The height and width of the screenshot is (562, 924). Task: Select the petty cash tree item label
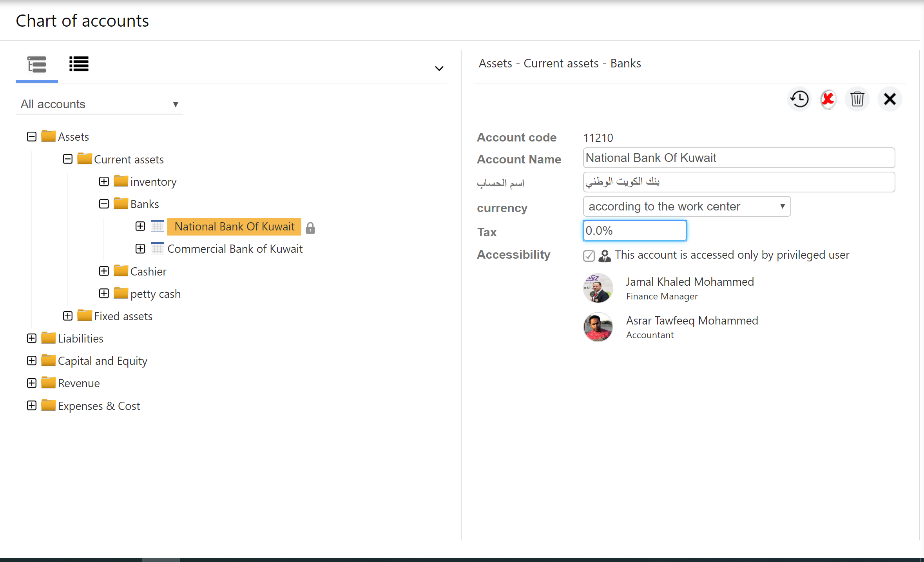pos(156,294)
